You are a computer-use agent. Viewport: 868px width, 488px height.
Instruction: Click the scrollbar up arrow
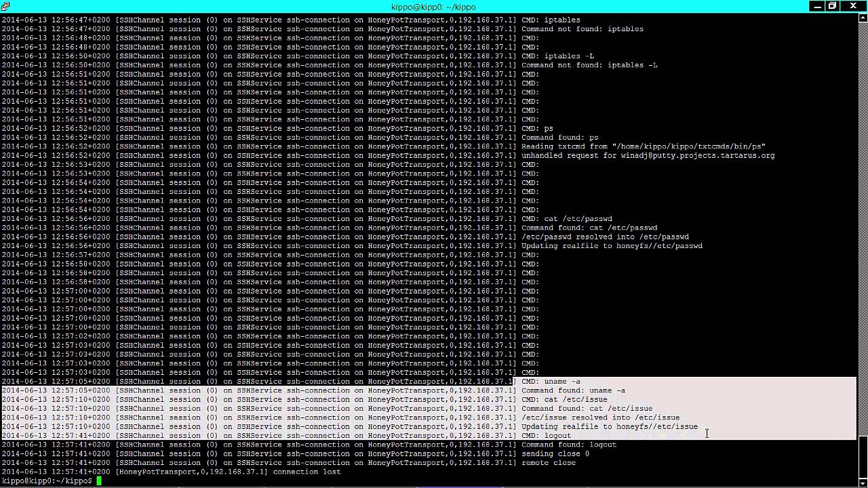point(862,19)
